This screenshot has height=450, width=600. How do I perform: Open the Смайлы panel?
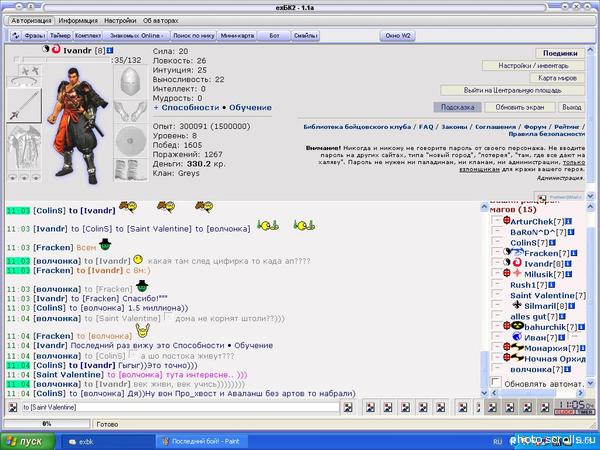click(x=305, y=36)
